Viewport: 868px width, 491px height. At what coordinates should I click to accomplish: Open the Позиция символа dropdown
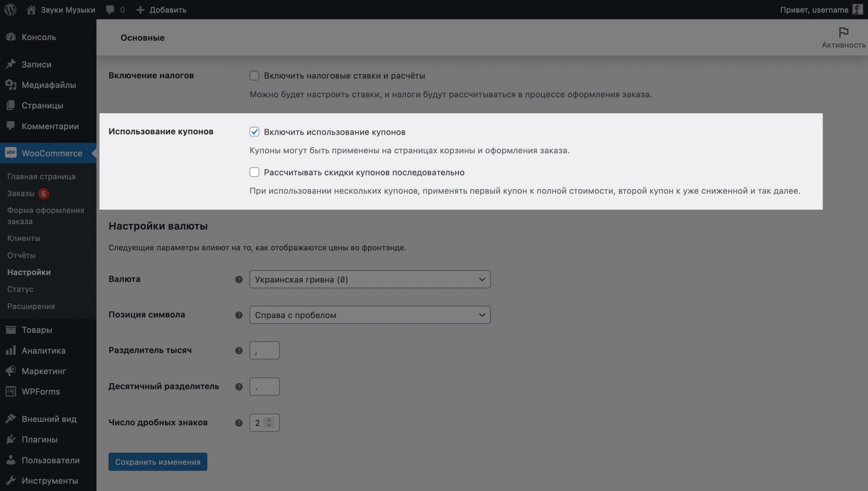pyautogui.click(x=370, y=315)
